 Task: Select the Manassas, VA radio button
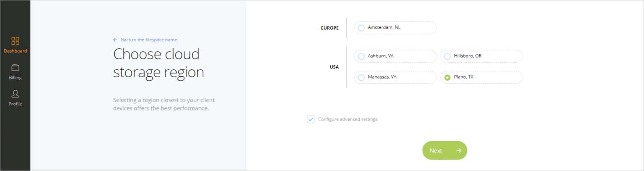[361, 78]
